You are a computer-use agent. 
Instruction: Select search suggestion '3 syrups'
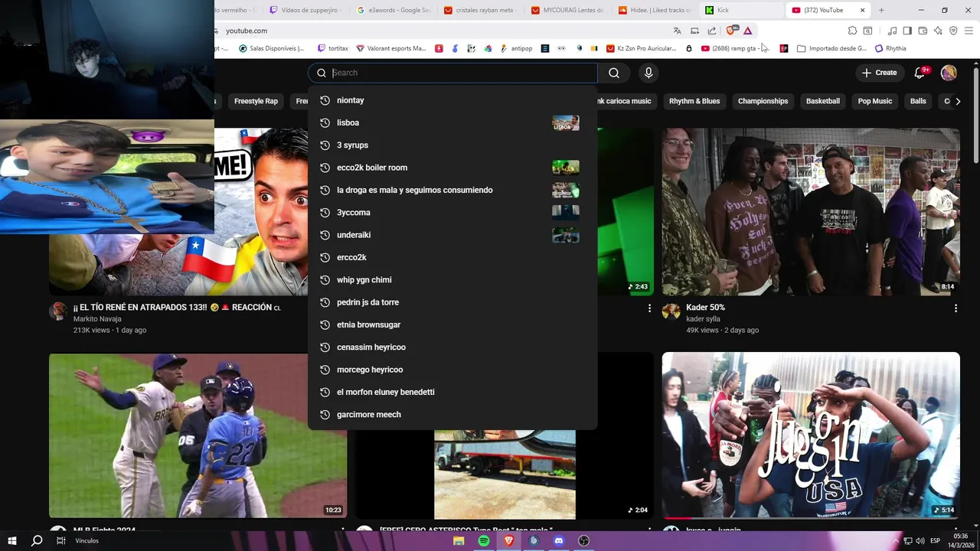pyautogui.click(x=452, y=145)
